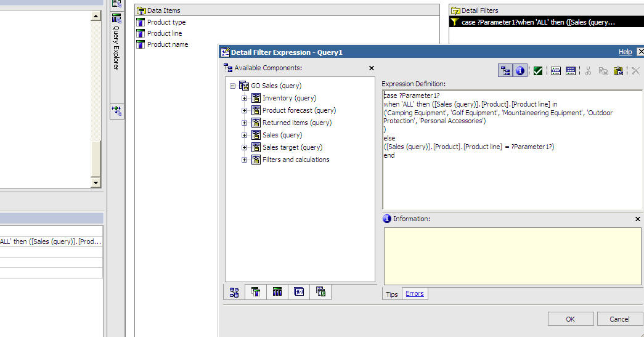Toggle the blue Information pane toolbar icon
The height and width of the screenshot is (337, 644).
(x=520, y=71)
